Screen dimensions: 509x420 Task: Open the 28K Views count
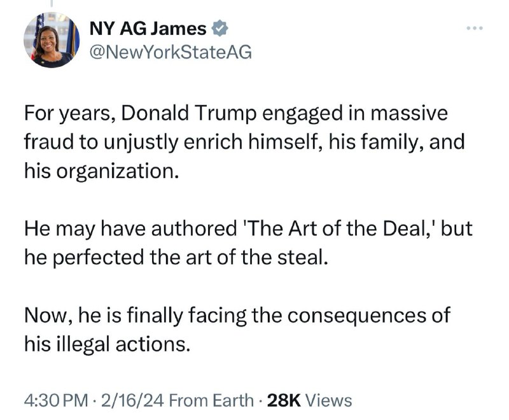click(309, 400)
